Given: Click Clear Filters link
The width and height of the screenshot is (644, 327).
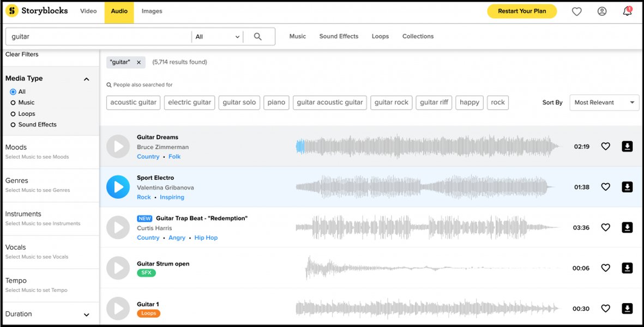Looking at the screenshot, I should click(22, 55).
